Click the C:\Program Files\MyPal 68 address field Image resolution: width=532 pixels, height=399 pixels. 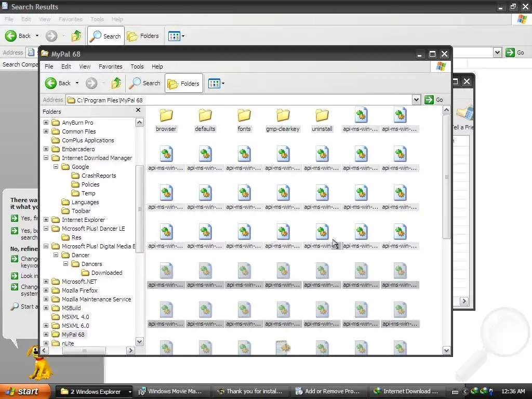tap(239, 100)
